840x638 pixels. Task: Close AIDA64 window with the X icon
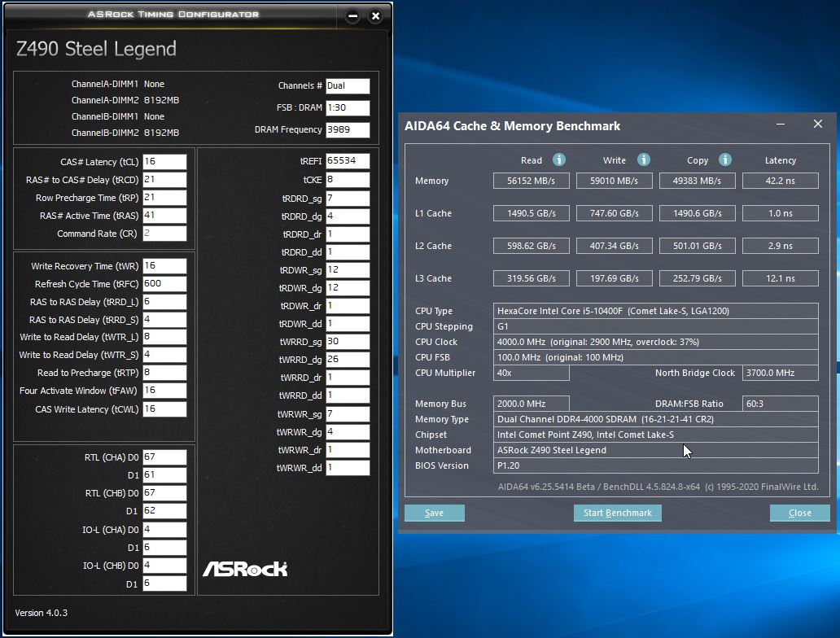point(818,125)
